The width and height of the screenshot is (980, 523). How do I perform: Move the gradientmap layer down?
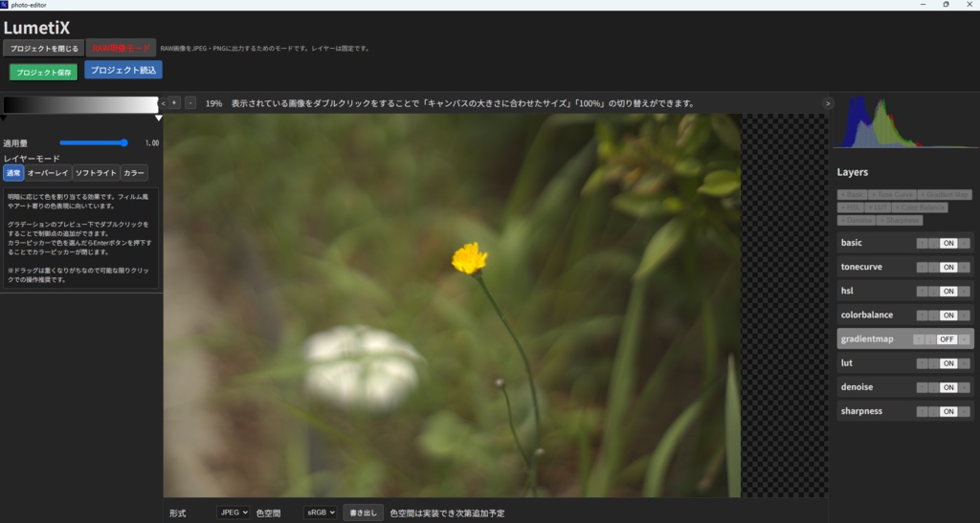click(x=930, y=339)
